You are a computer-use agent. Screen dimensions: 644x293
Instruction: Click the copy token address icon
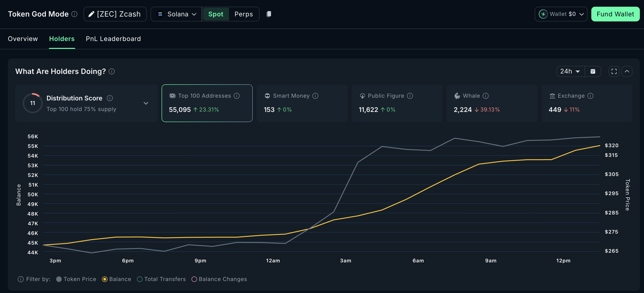[269, 14]
